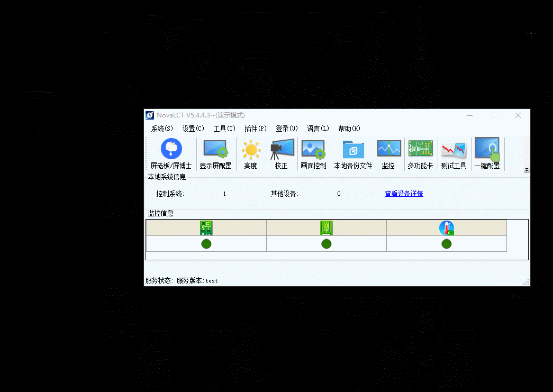
Task: Click the receiving card monitor icon
Action: [326, 227]
